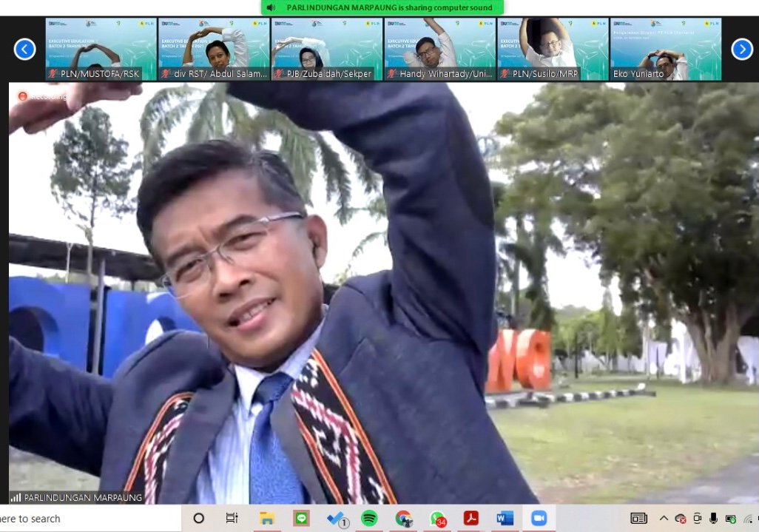The image size is (759, 532).
Task: Open File Explorer from taskbar
Action: click(x=267, y=519)
